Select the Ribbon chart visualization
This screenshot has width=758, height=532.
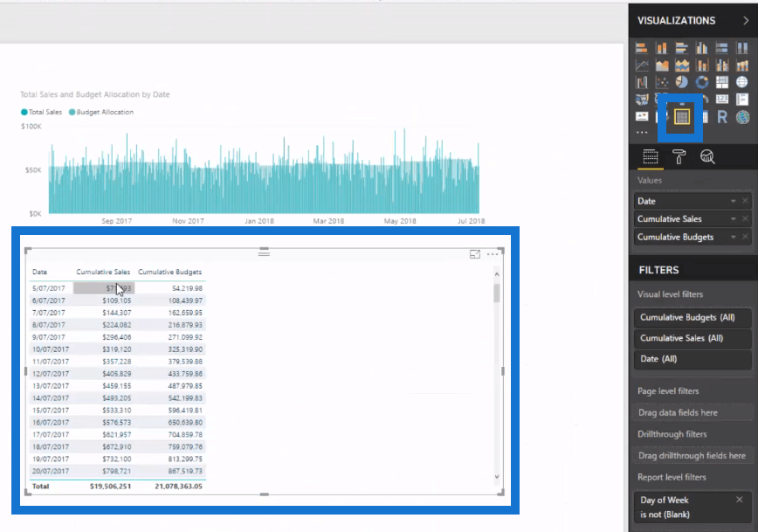pos(742,65)
